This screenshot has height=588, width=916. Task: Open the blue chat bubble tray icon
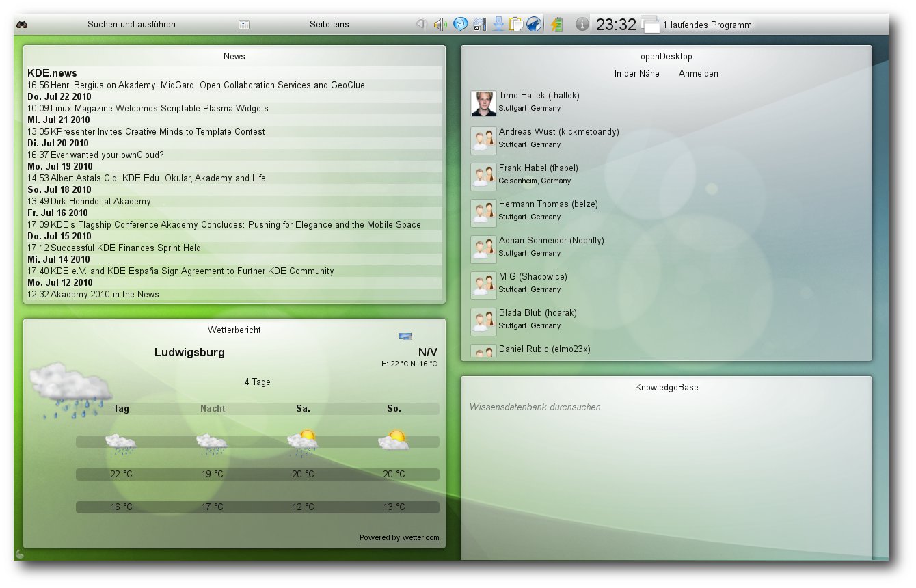click(x=461, y=25)
